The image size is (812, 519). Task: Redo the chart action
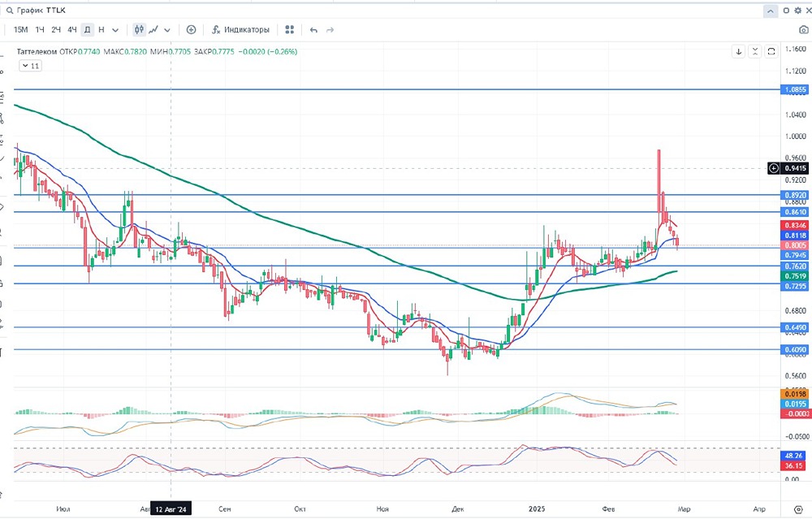330,30
